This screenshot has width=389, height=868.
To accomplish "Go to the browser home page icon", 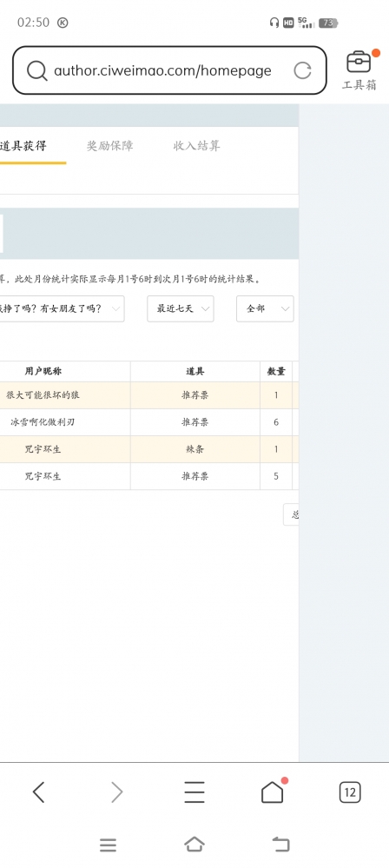I will [273, 792].
